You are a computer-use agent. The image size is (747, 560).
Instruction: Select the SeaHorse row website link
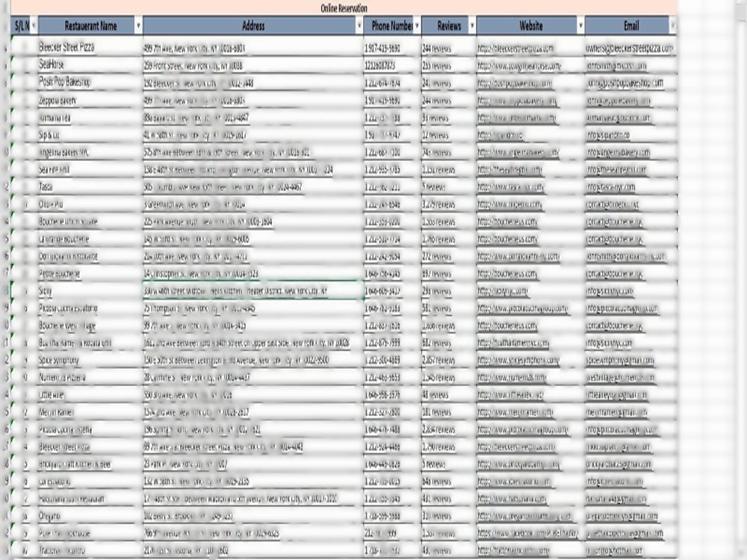519,66
